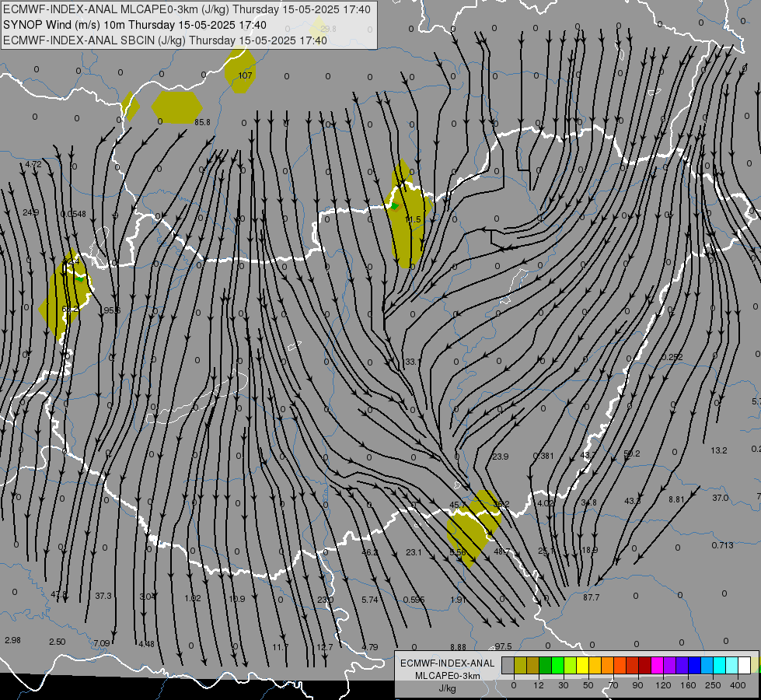
Task: Click the MLCAPE0-3km title line in the header box
Action: (x=187, y=9)
